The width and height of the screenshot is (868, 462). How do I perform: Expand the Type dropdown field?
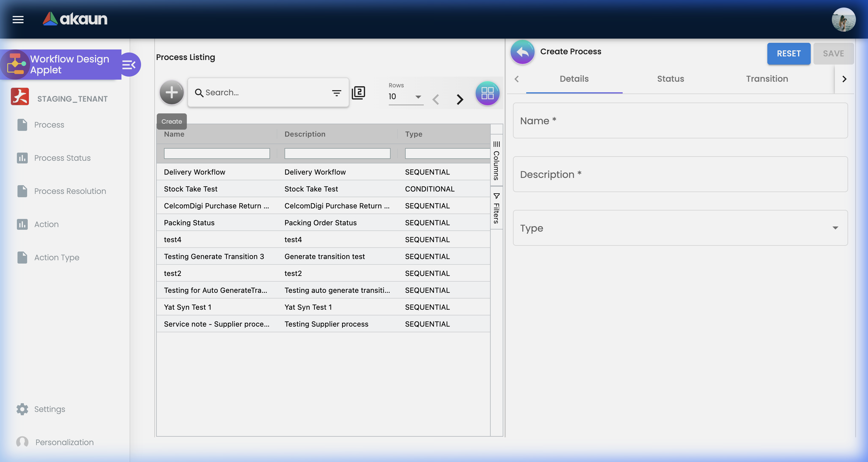point(680,228)
